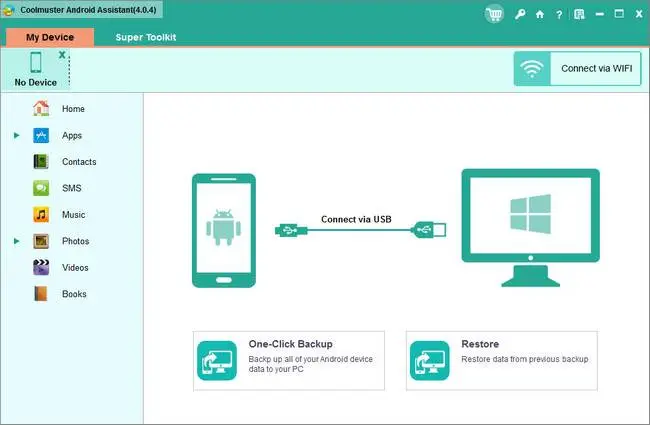Select Contacts in the sidebar
650x425 pixels.
(x=79, y=162)
